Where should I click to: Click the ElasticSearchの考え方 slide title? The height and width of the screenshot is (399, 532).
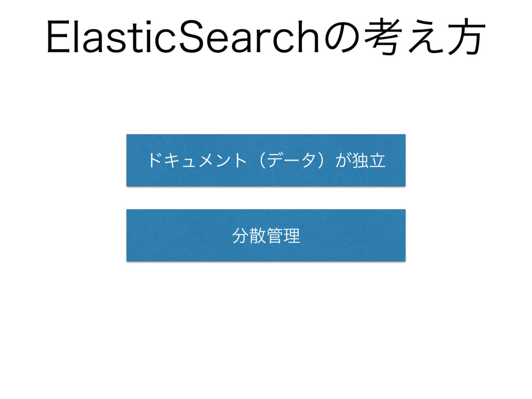[x=267, y=37]
